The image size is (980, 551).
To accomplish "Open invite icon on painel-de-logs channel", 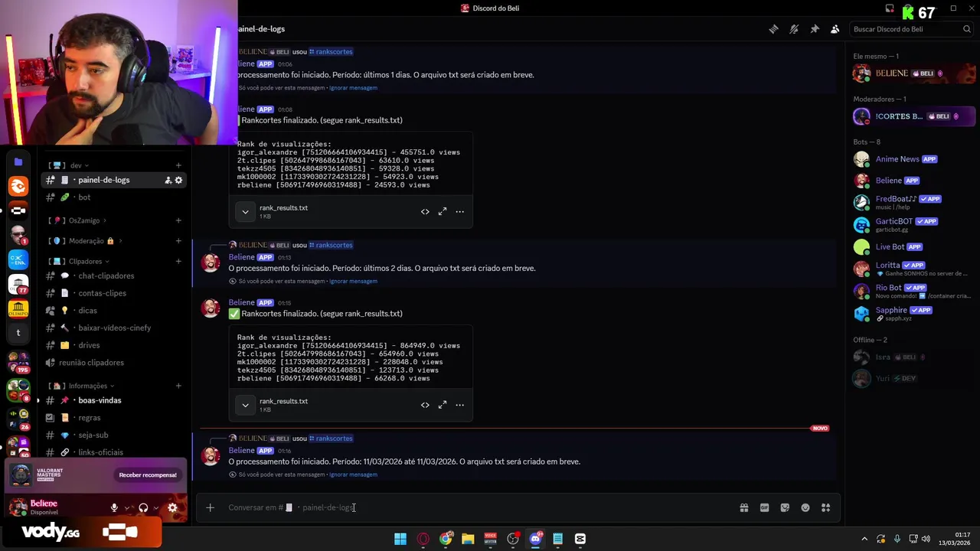I will pyautogui.click(x=168, y=180).
